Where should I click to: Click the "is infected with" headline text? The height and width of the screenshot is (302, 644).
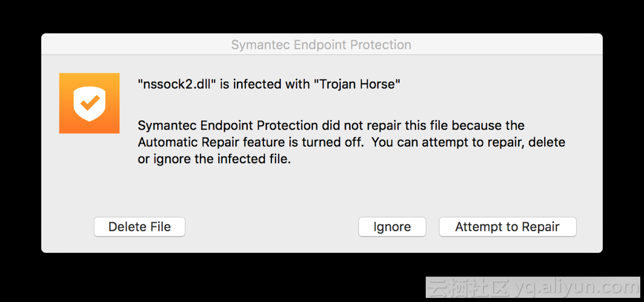[265, 84]
